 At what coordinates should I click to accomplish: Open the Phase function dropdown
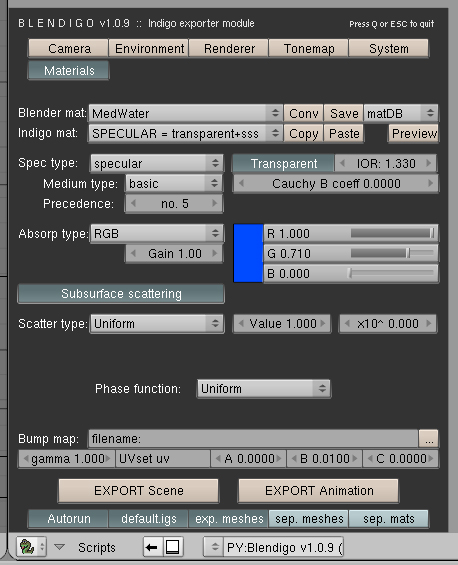[x=263, y=388]
